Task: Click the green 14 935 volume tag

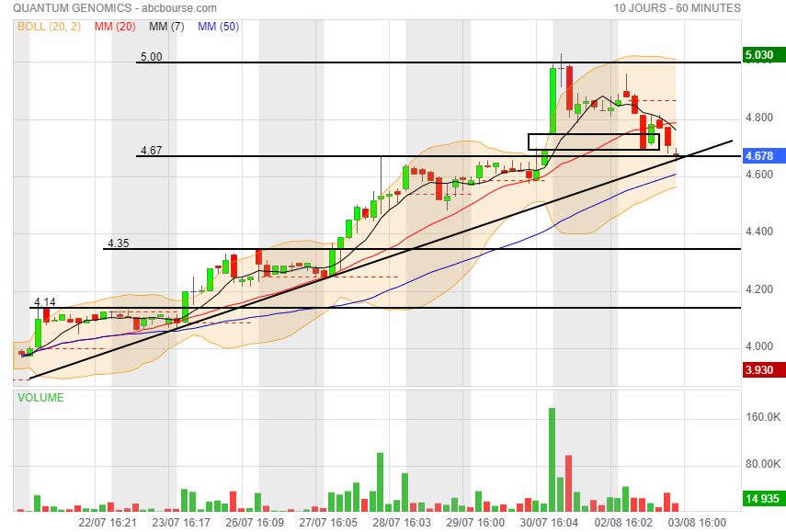Action: [x=763, y=498]
